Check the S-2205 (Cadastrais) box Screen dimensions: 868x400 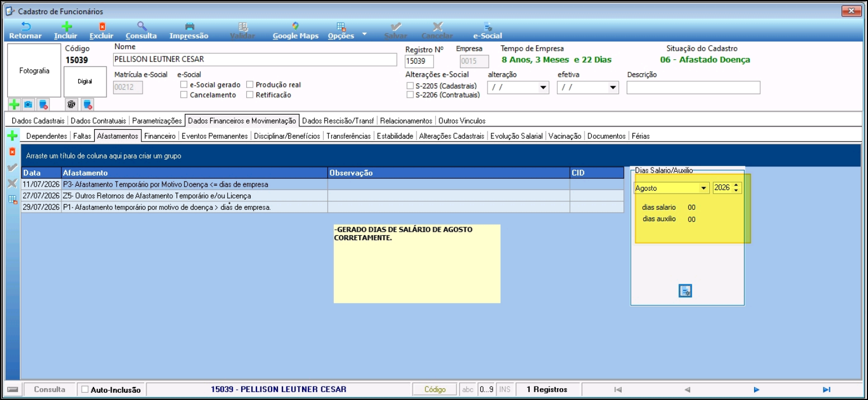pyautogui.click(x=410, y=86)
